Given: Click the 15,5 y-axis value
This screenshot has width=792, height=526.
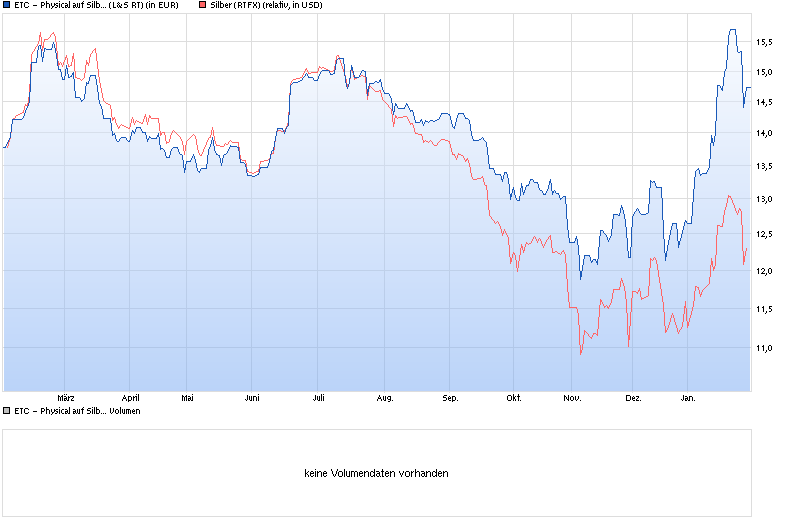Looking at the screenshot, I should (764, 42).
